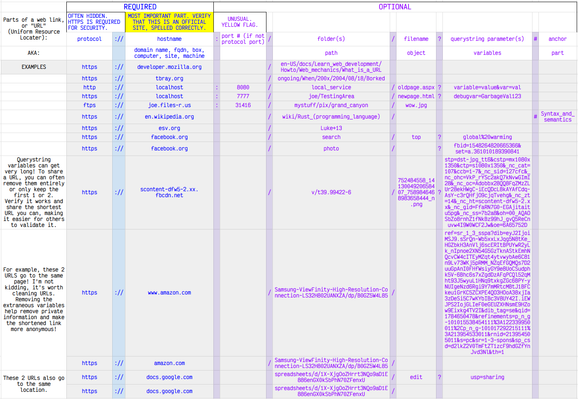Click the 'oldpage.aspx' filename cell
The image size is (578, 399).
pos(416,87)
